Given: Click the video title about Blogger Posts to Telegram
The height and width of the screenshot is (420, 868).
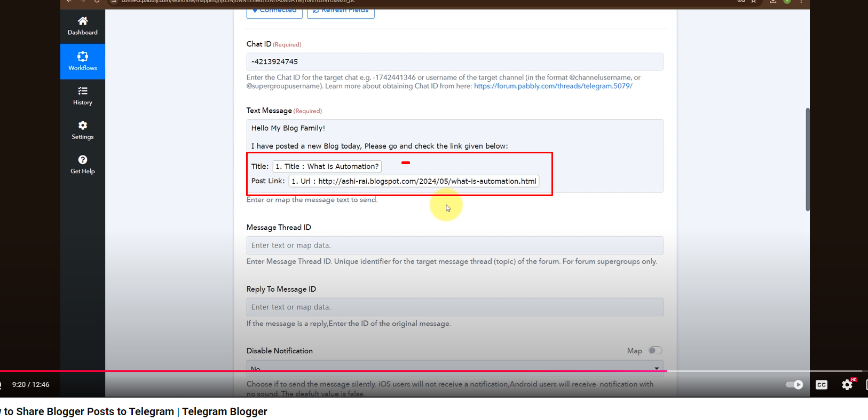Looking at the screenshot, I should 133,411.
